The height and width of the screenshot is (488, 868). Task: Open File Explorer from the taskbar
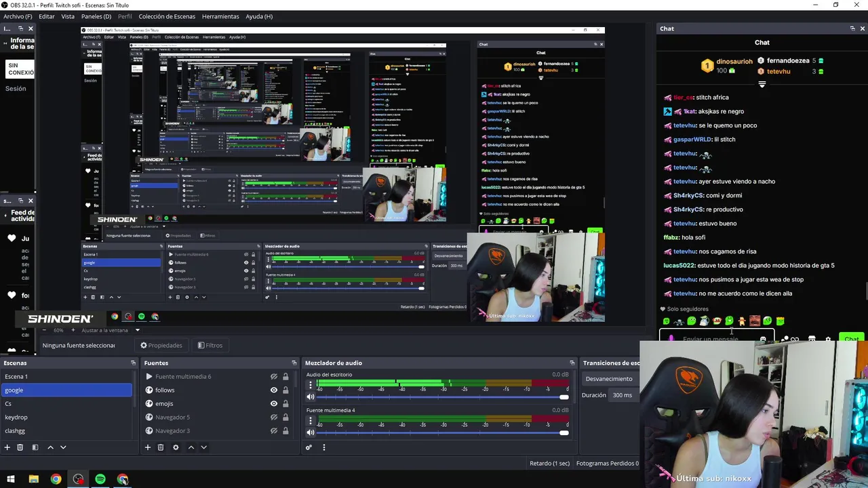pyautogui.click(x=33, y=479)
